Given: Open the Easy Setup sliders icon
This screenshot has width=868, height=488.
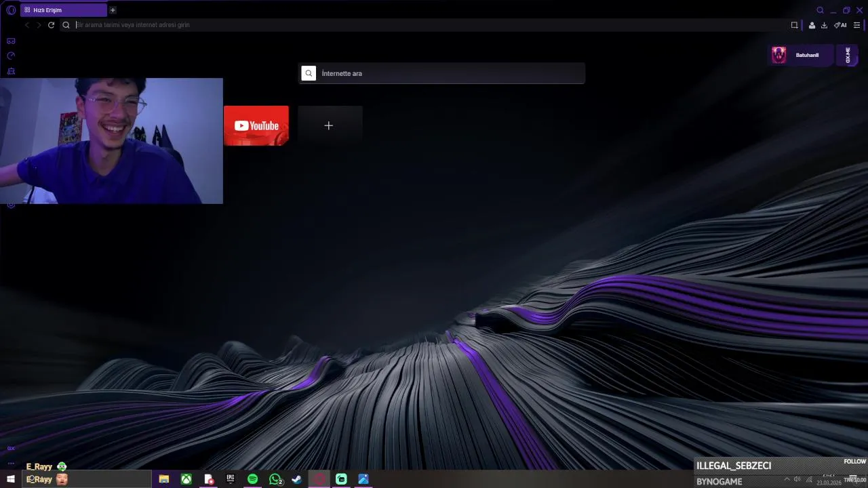Looking at the screenshot, I should click(856, 25).
